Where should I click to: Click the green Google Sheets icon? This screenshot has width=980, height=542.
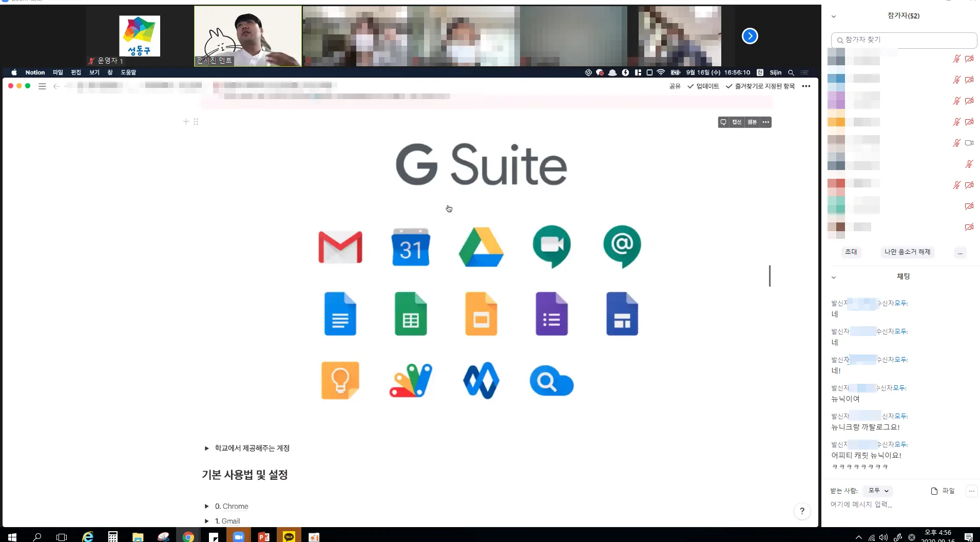coord(411,314)
